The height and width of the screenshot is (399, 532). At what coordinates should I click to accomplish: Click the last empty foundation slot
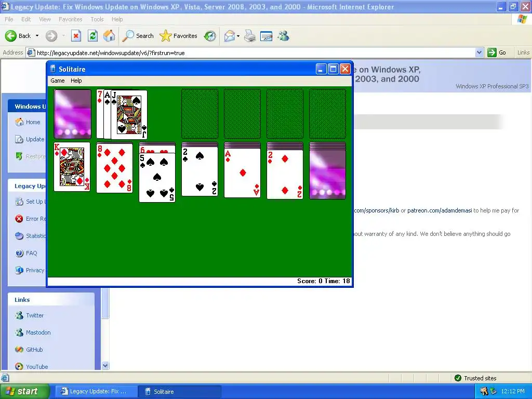tap(327, 114)
